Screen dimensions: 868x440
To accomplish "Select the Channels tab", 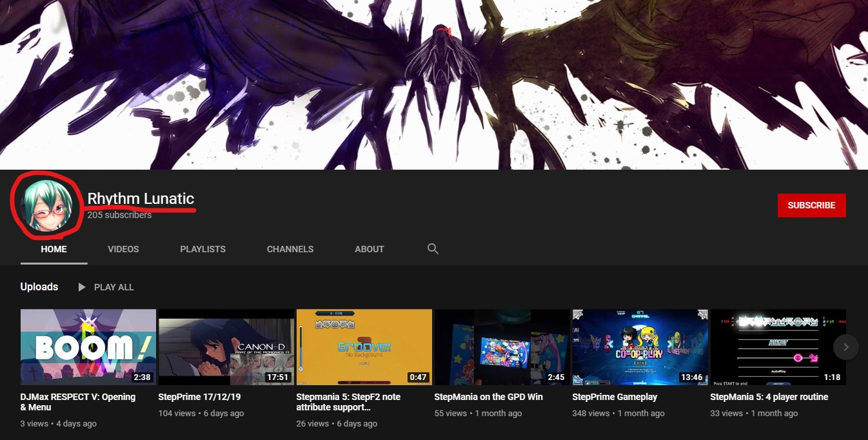I will [290, 249].
